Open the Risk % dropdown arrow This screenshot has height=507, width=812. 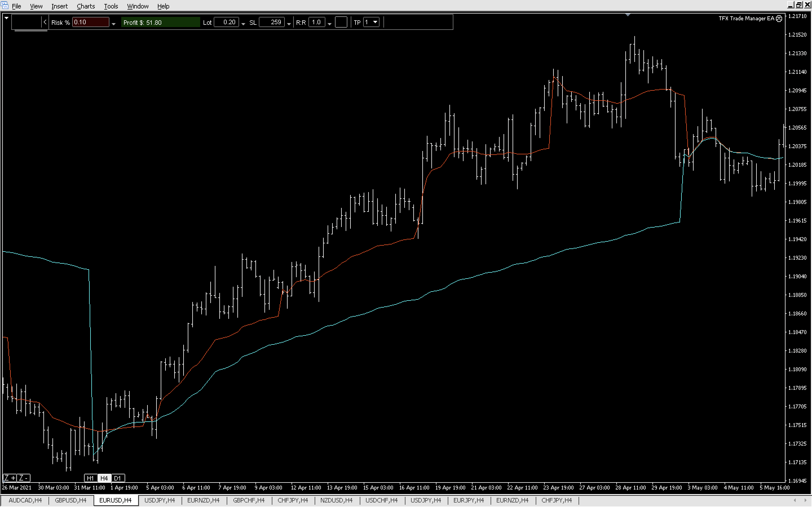[113, 23]
